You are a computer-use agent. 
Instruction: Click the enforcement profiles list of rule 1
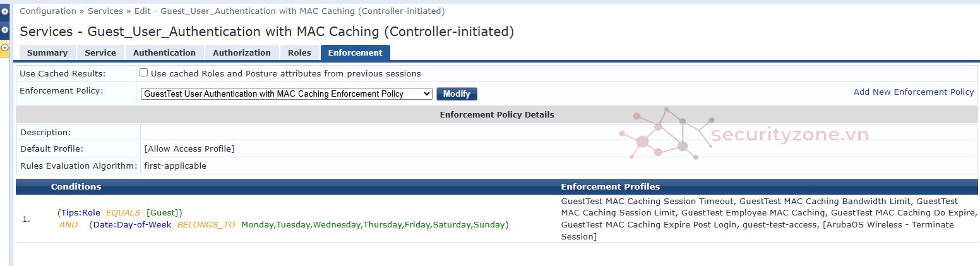(767, 219)
